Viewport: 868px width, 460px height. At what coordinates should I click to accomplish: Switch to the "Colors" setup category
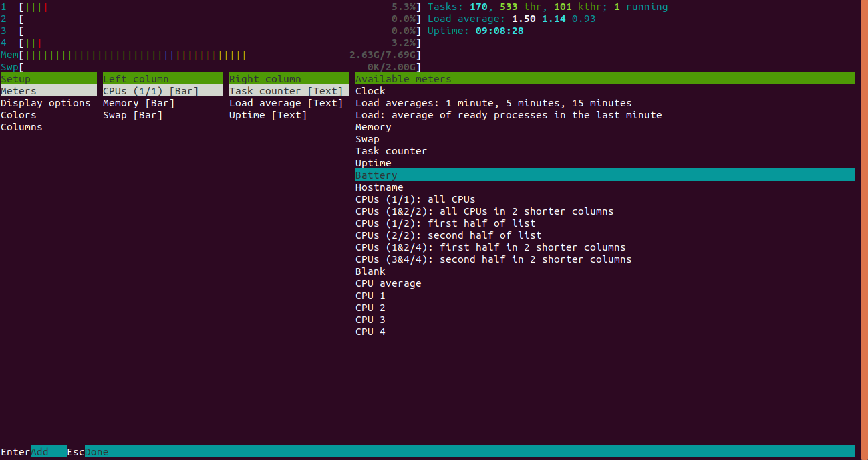click(x=18, y=114)
